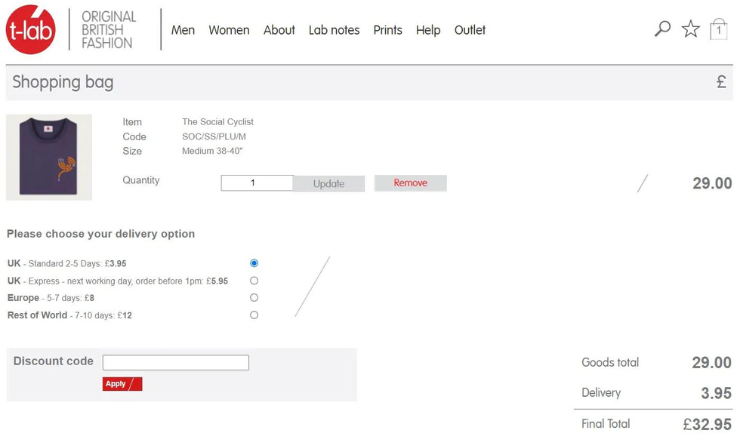Click the 'Original British Fashion' tagline
This screenshot has width=740, height=448.
coord(109,30)
